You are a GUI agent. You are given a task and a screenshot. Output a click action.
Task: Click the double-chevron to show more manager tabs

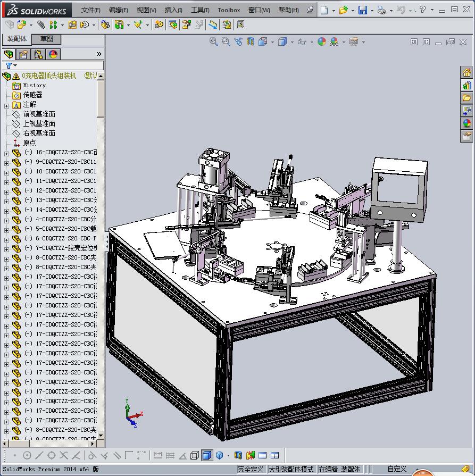[x=99, y=54]
